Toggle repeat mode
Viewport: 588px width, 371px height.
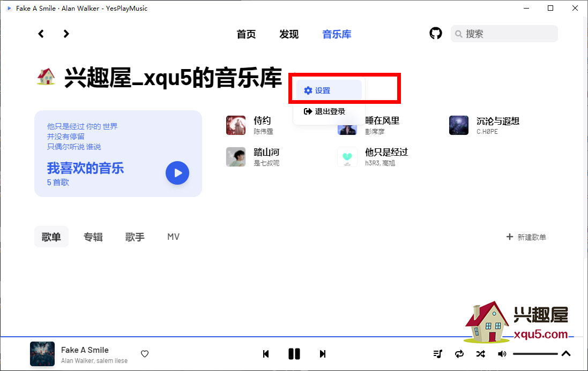point(459,354)
